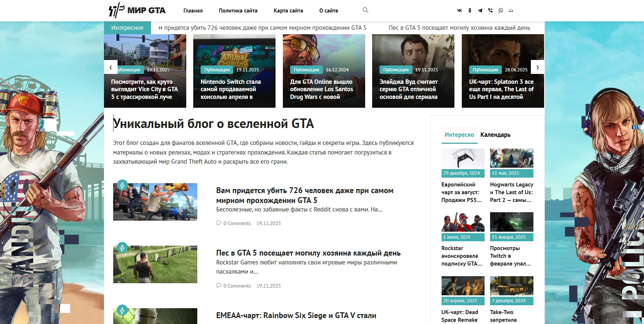Open slide UK-чарт: Splatoon 3
Screen dimensions: 644x324
point(501,89)
